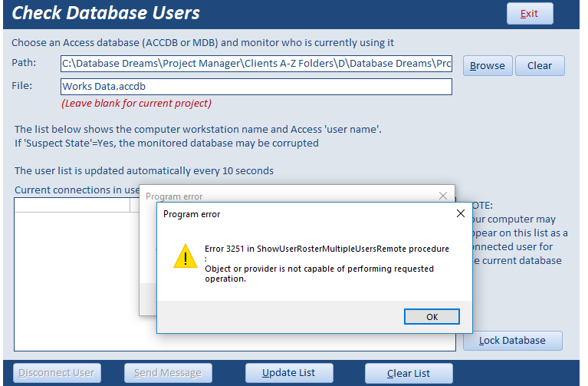This screenshot has height=386, width=588.
Task: Select the first column header of the connections list
Action: [x=72, y=205]
